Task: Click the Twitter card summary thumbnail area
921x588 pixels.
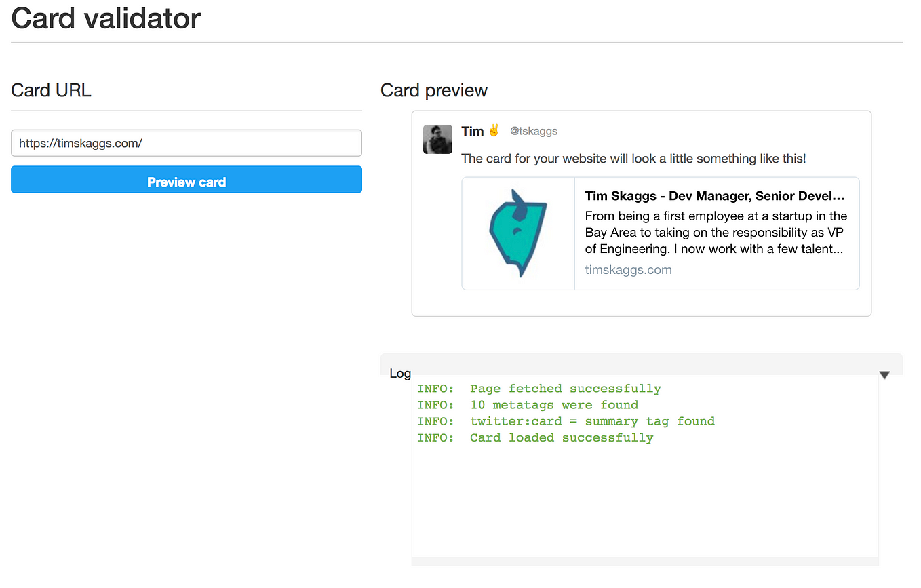Action: pos(517,233)
